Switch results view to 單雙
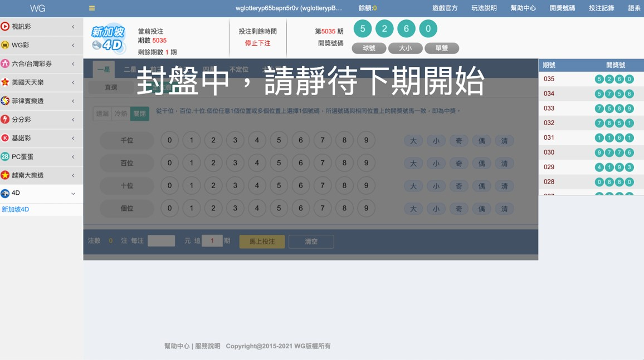This screenshot has width=644, height=360. click(x=441, y=48)
